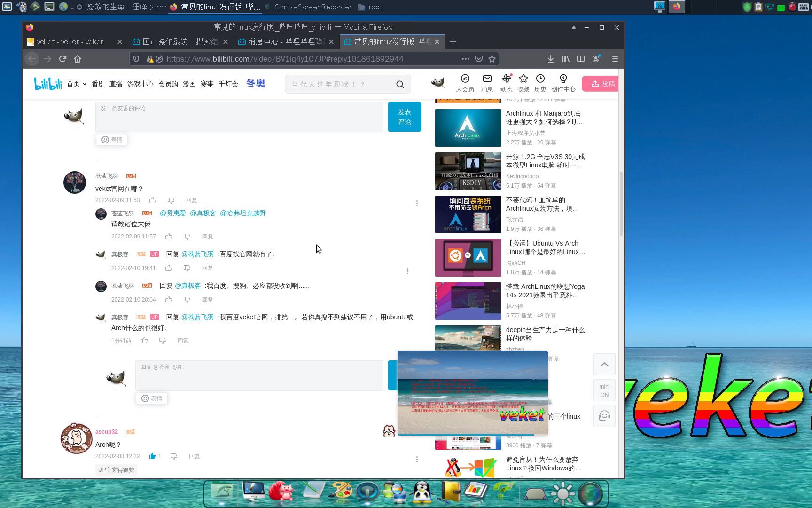
Task: Open customer service headset icon
Action: click(x=604, y=416)
